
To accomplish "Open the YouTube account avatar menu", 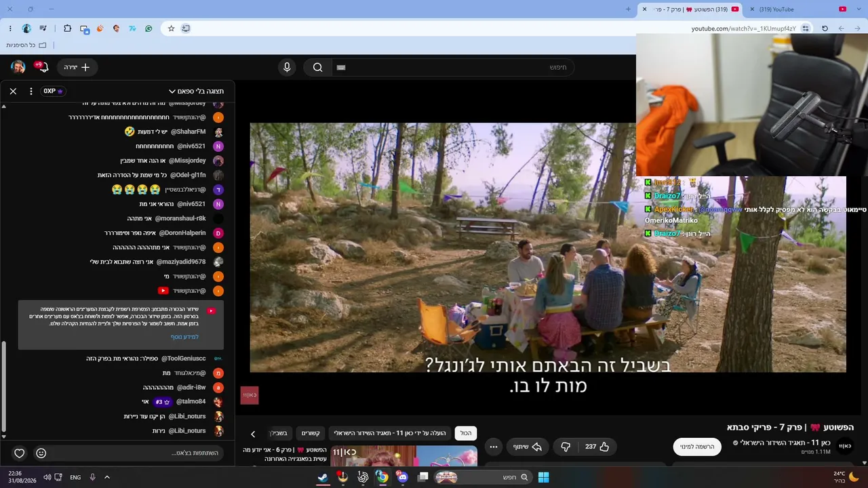I will point(18,67).
